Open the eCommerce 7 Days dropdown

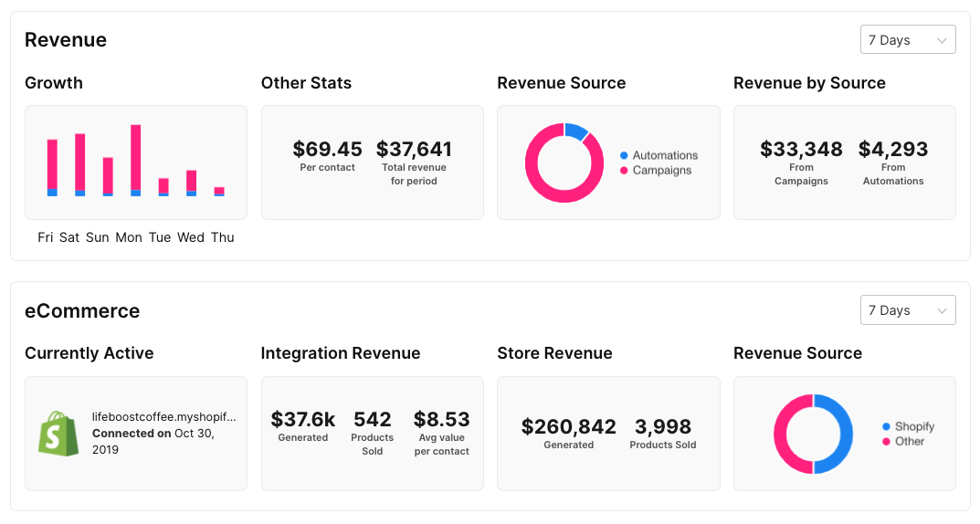907,310
